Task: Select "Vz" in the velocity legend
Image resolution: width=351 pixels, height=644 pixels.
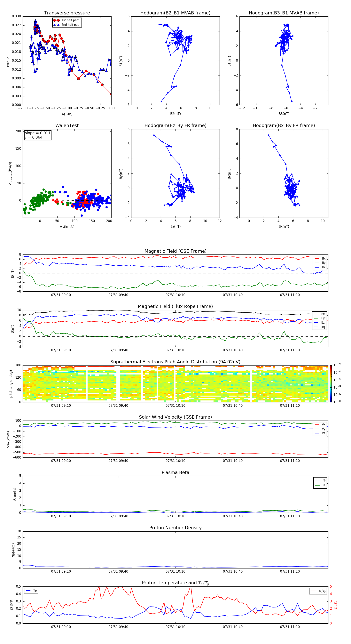Action: point(320,433)
